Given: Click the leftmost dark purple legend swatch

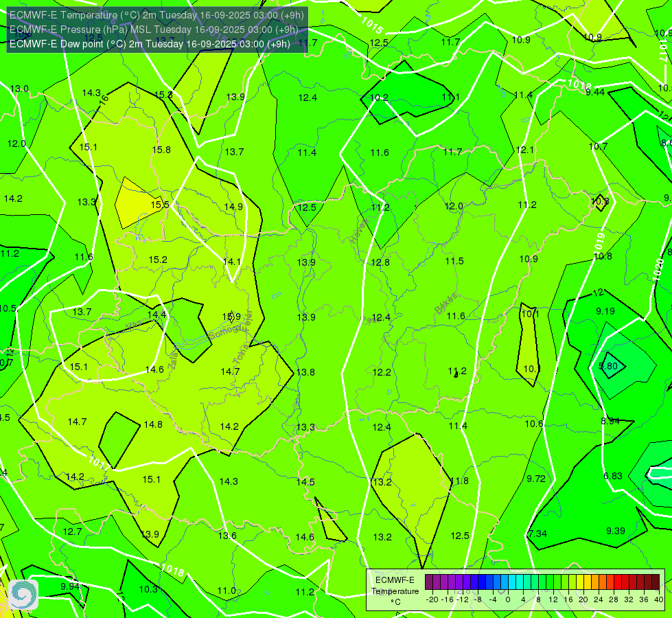Looking at the screenshot, I should (x=428, y=582).
